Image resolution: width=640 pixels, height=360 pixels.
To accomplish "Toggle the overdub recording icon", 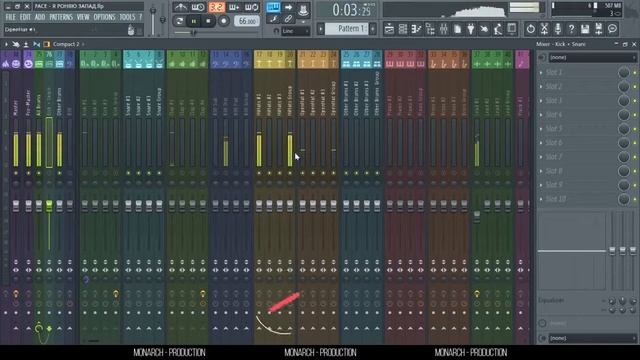I will (x=234, y=7).
